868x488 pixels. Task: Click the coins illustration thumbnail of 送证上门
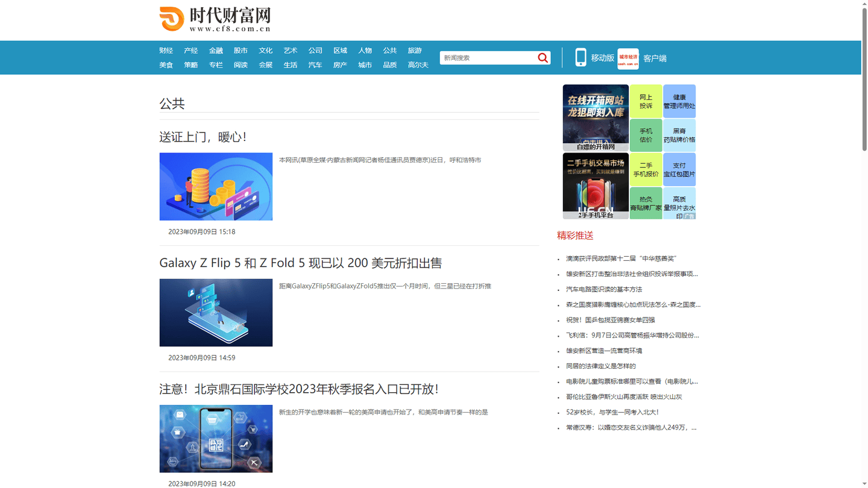pyautogui.click(x=216, y=186)
